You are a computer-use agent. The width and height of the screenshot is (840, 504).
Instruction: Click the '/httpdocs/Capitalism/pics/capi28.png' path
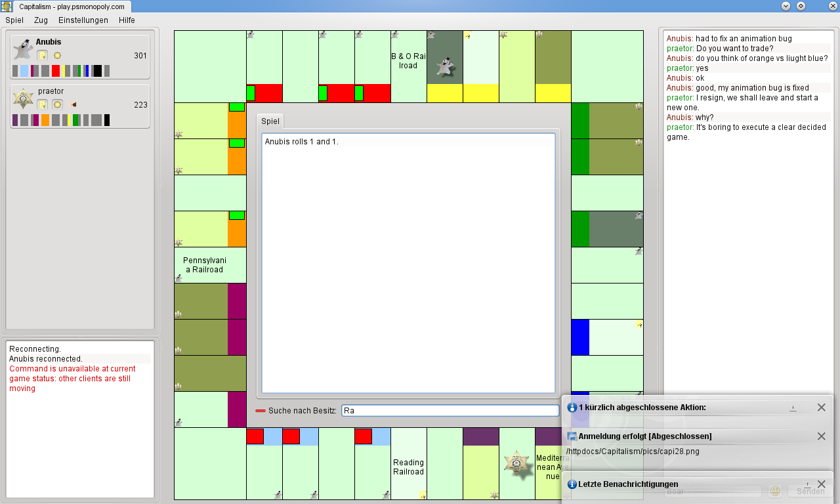(632, 451)
